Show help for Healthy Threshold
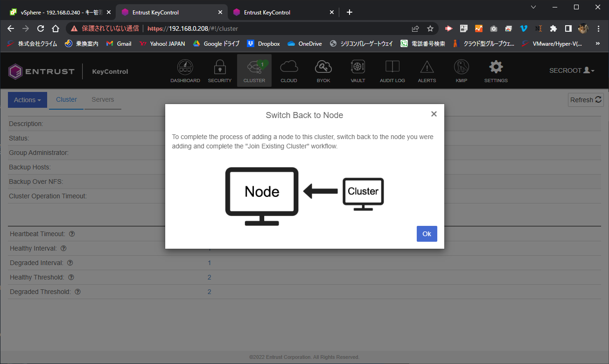The image size is (609, 364). (71, 277)
